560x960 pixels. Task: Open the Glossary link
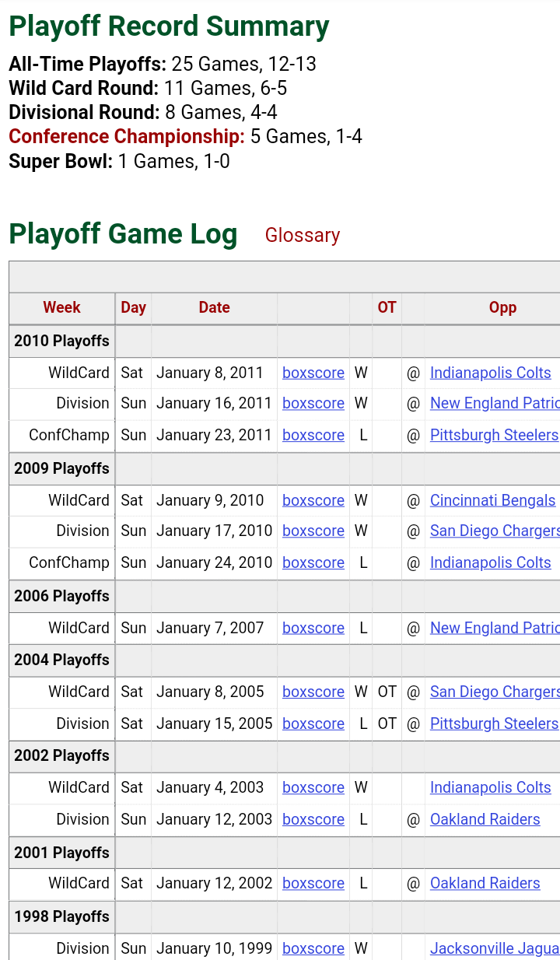(x=303, y=235)
